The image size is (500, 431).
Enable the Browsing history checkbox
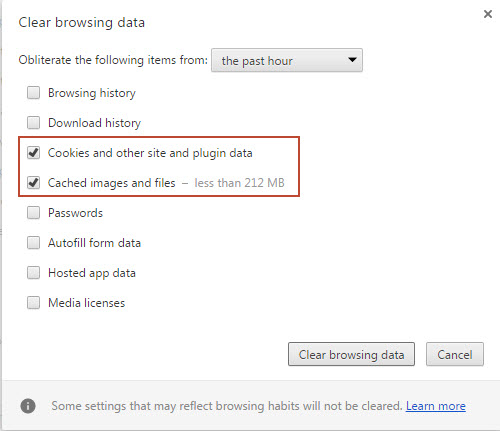click(x=33, y=93)
